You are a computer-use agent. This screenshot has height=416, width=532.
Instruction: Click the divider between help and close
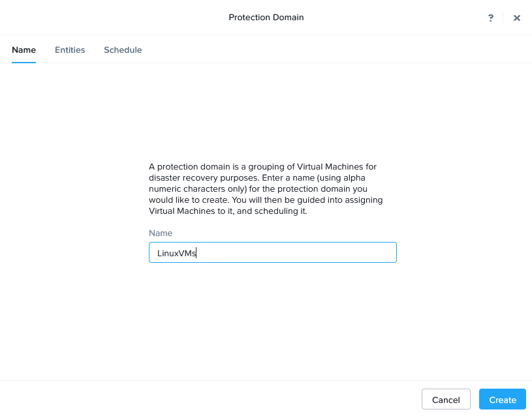[503, 18]
